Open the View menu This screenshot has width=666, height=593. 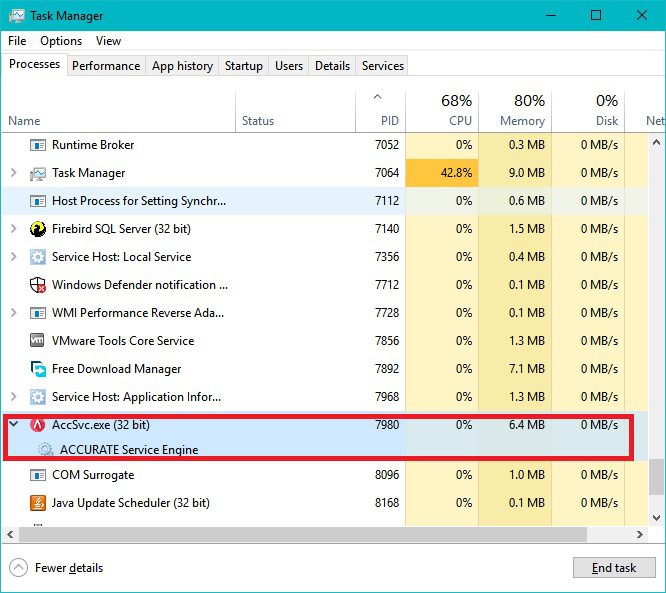click(x=108, y=41)
